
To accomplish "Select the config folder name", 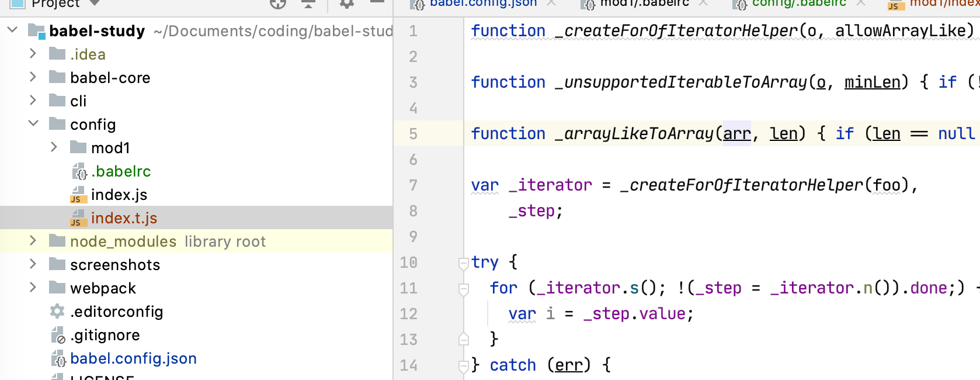I will [93, 125].
